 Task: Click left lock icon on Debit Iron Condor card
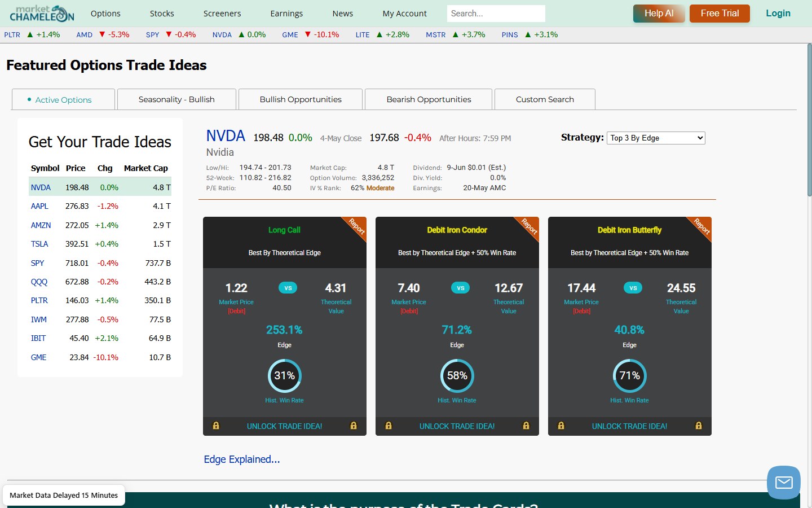388,426
